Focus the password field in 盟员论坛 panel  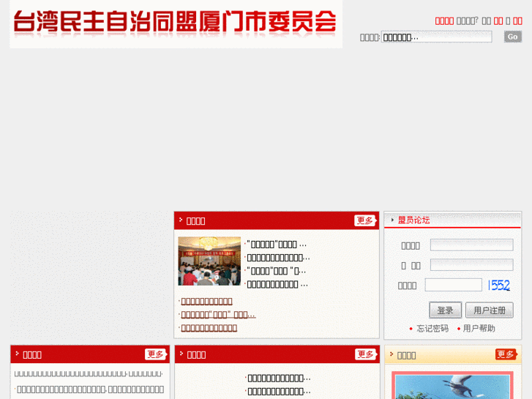point(471,264)
